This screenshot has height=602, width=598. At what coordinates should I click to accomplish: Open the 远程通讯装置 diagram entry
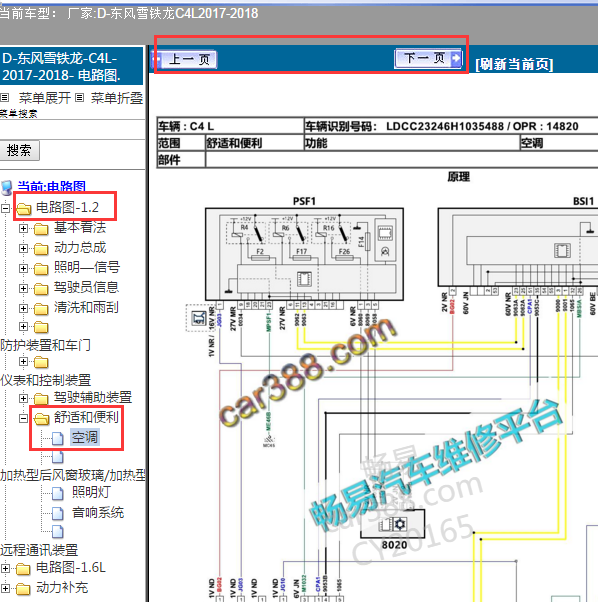tap(39, 550)
